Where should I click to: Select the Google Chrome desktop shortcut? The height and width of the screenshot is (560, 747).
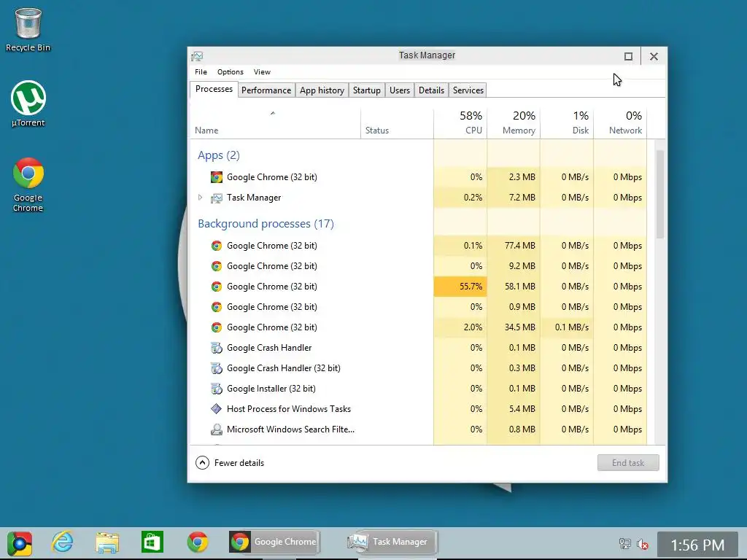pos(28,184)
